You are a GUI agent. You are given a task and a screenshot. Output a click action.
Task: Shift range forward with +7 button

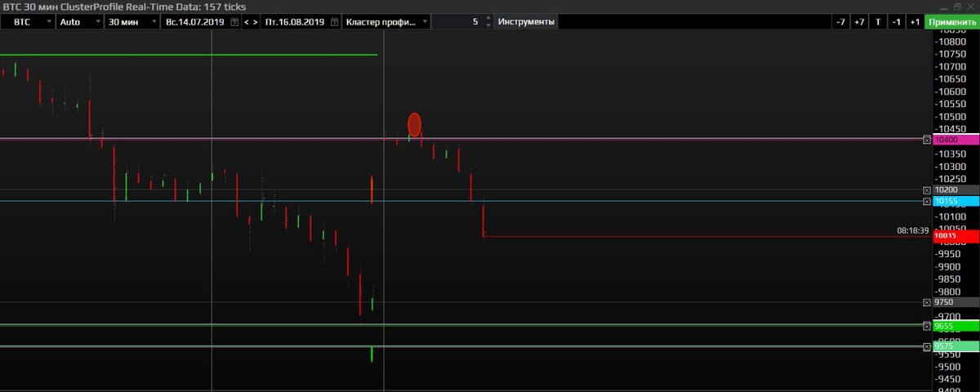tap(859, 22)
